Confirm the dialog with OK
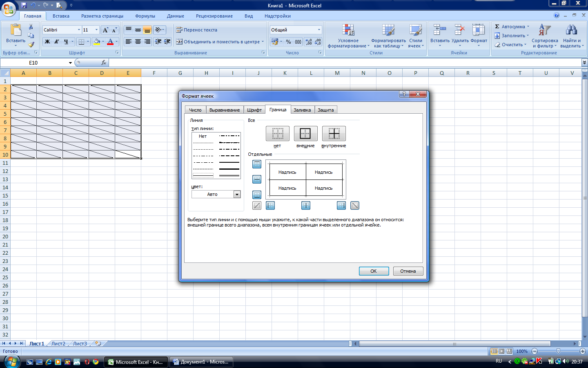The image size is (588, 368). click(x=374, y=271)
